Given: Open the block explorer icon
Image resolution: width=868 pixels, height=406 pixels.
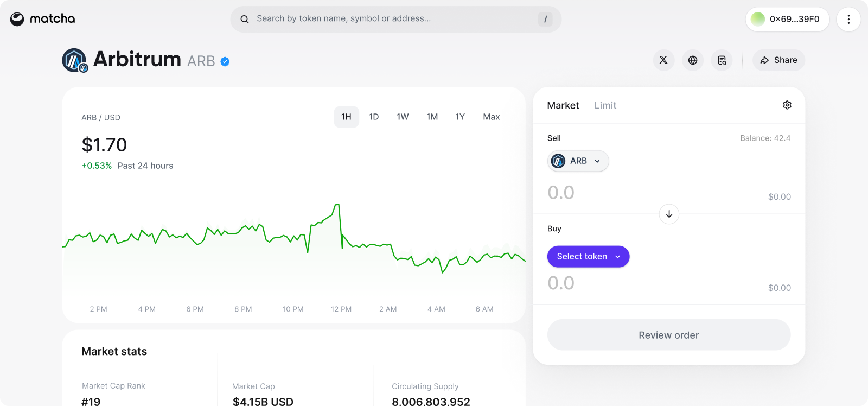Looking at the screenshot, I should tap(722, 60).
